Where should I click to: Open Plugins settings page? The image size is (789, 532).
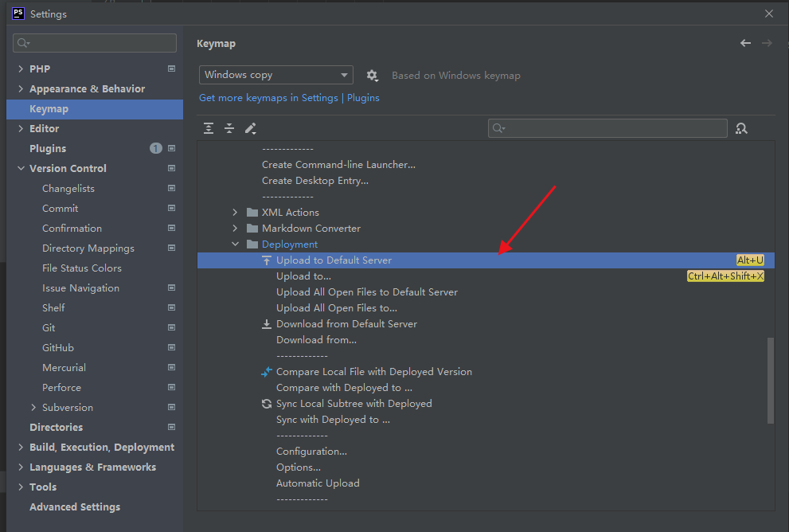click(48, 148)
